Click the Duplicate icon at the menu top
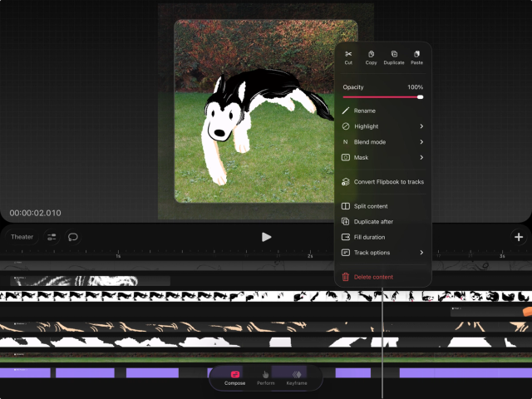532x399 pixels. [394, 55]
